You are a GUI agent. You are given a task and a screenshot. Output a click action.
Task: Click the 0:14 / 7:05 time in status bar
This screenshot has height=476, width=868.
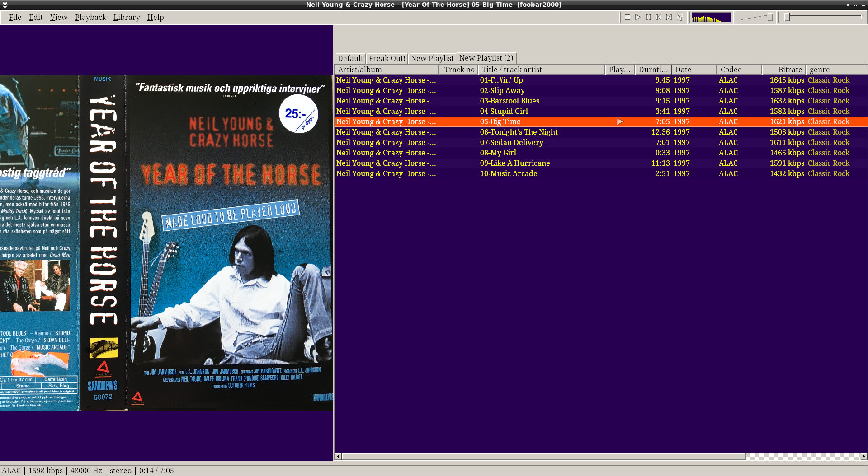coord(156,471)
